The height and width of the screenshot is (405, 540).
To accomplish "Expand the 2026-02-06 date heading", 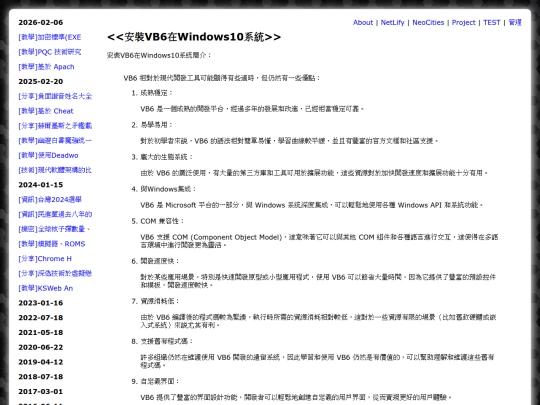I will pos(41,22).
